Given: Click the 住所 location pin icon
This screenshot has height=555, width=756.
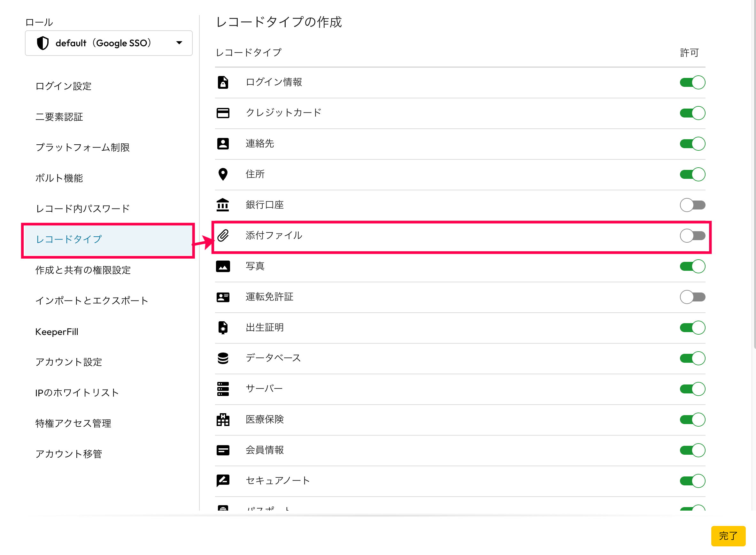Looking at the screenshot, I should coord(223,174).
